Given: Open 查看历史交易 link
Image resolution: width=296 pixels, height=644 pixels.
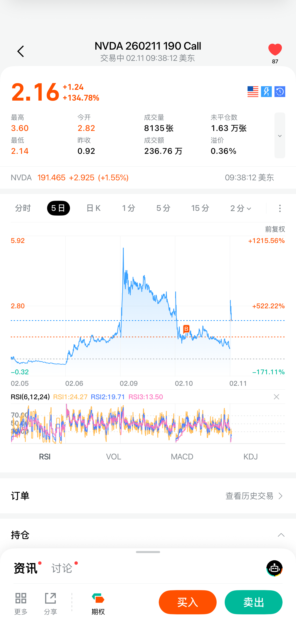Looking at the screenshot, I should coord(254,496).
